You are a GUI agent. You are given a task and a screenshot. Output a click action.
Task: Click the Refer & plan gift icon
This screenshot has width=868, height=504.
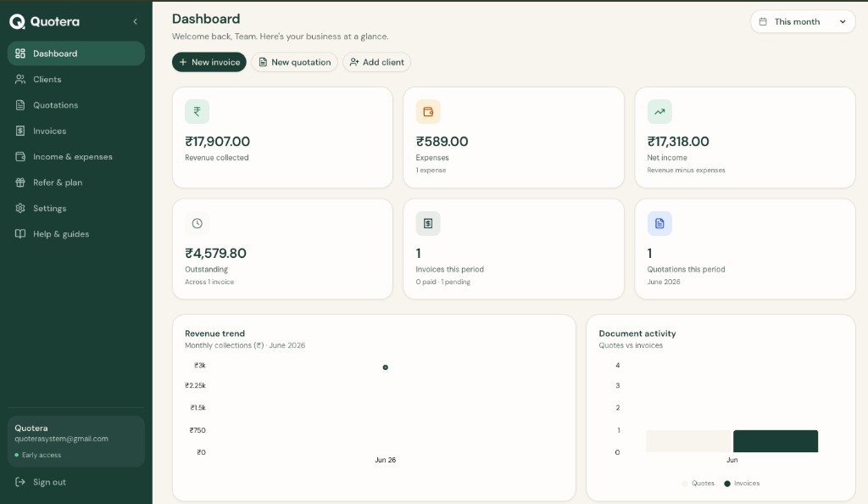tap(20, 182)
